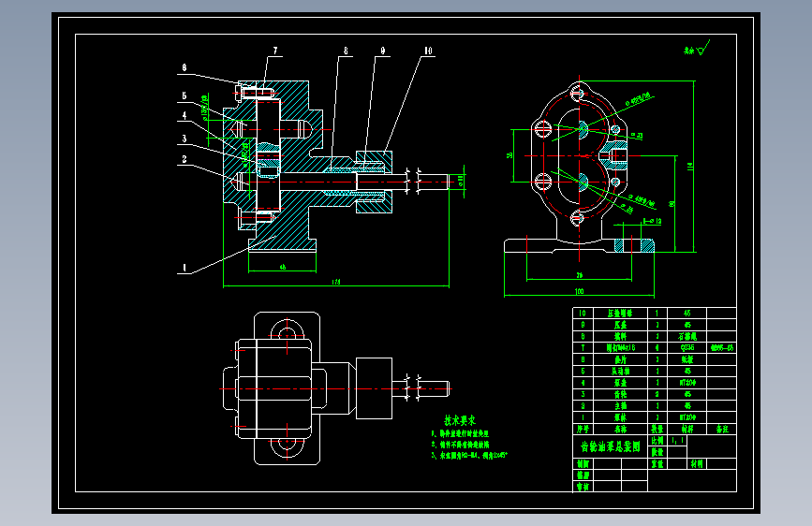This screenshot has width=812, height=526.
Task: Click the 45 base width dimension under the section view
Action: pos(283,267)
